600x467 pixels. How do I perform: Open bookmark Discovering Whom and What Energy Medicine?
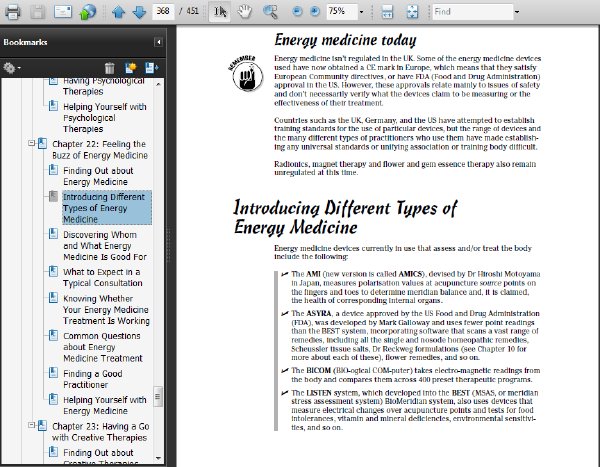pyautogui.click(x=105, y=246)
